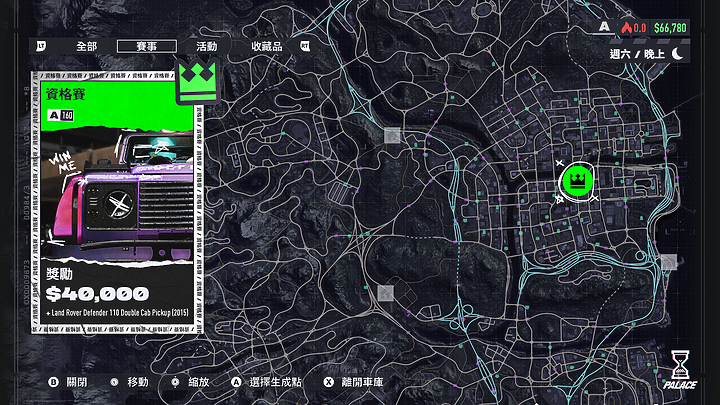Click the PALACE hourglass icon
Viewport: 720px width, 405px height.
point(680,370)
